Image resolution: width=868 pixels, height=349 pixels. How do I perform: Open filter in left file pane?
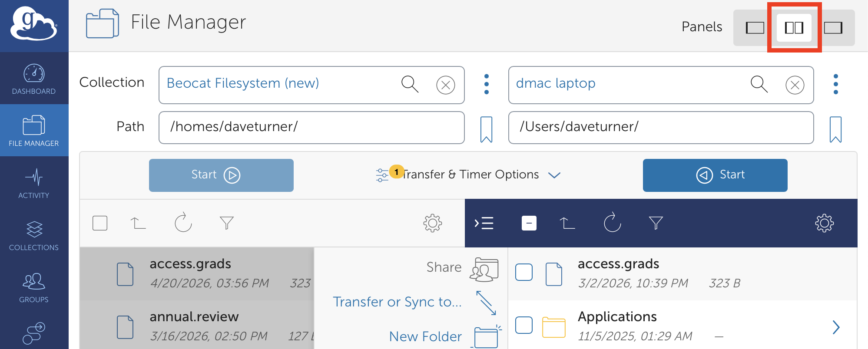(x=226, y=223)
